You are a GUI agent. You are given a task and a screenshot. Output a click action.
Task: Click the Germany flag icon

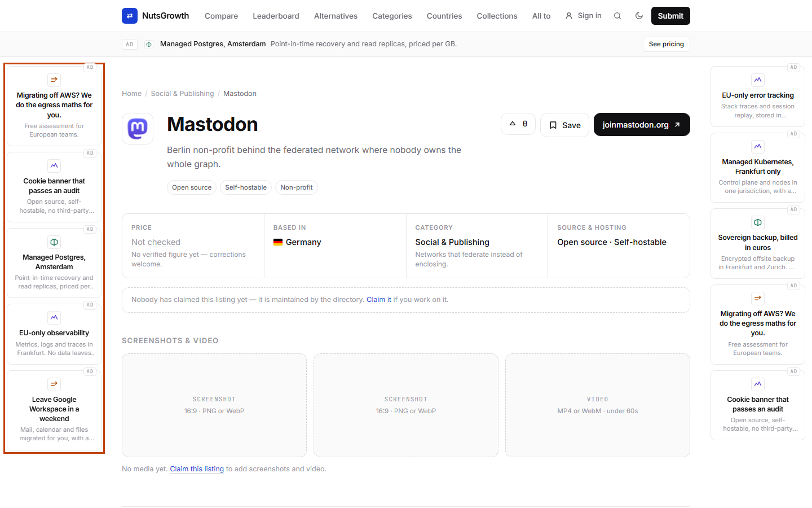click(278, 242)
